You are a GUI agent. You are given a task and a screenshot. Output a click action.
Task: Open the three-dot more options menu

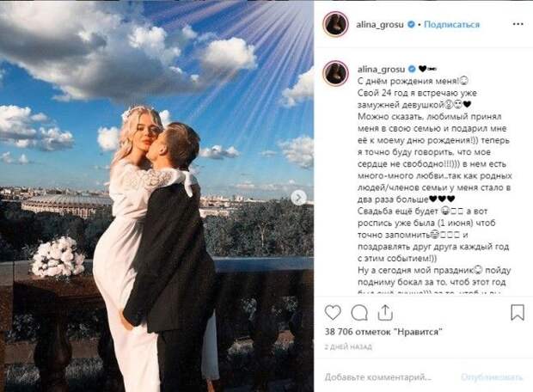click(518, 24)
